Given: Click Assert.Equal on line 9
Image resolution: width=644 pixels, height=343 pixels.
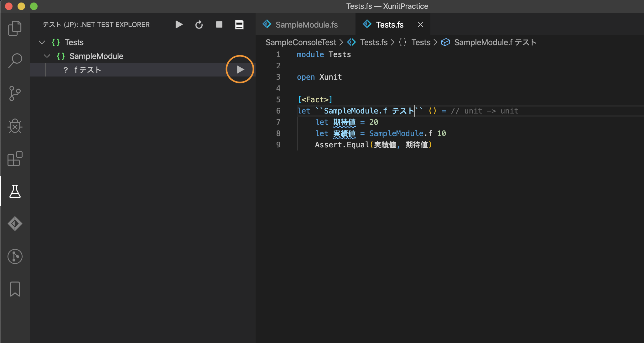Looking at the screenshot, I should tap(342, 145).
